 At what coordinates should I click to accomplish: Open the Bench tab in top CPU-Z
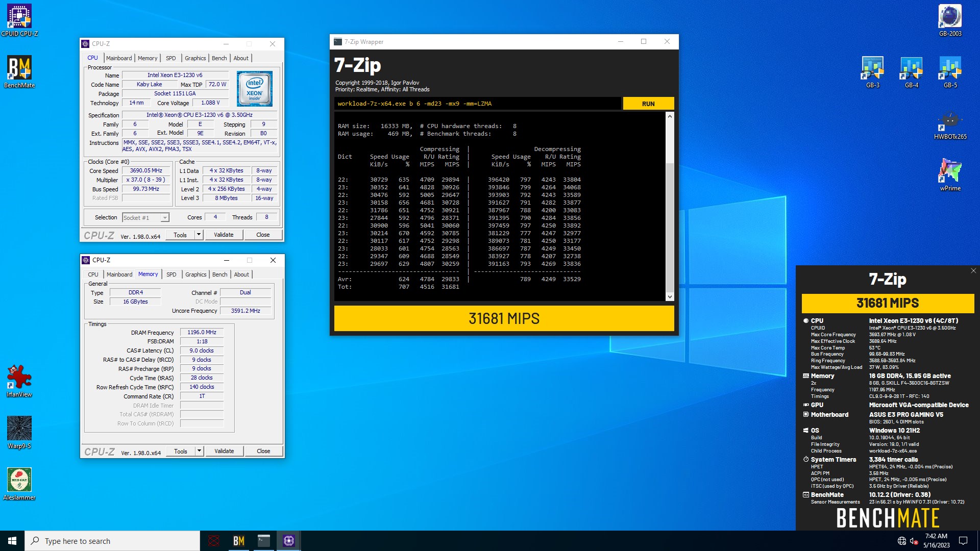point(219,58)
